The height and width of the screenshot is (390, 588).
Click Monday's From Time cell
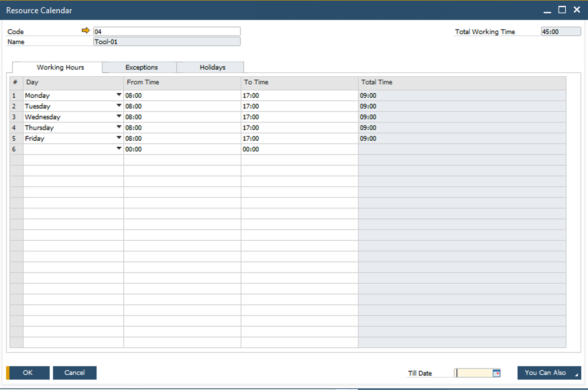[x=182, y=96]
